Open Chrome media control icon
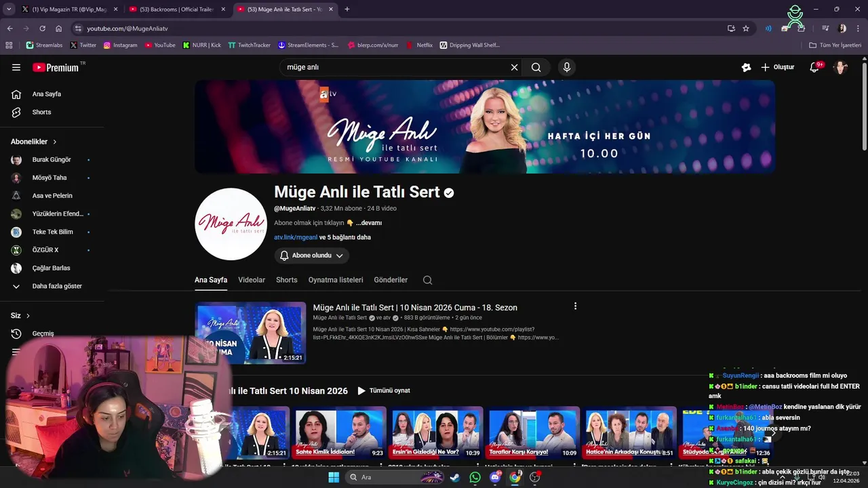868x488 pixels. (825, 28)
